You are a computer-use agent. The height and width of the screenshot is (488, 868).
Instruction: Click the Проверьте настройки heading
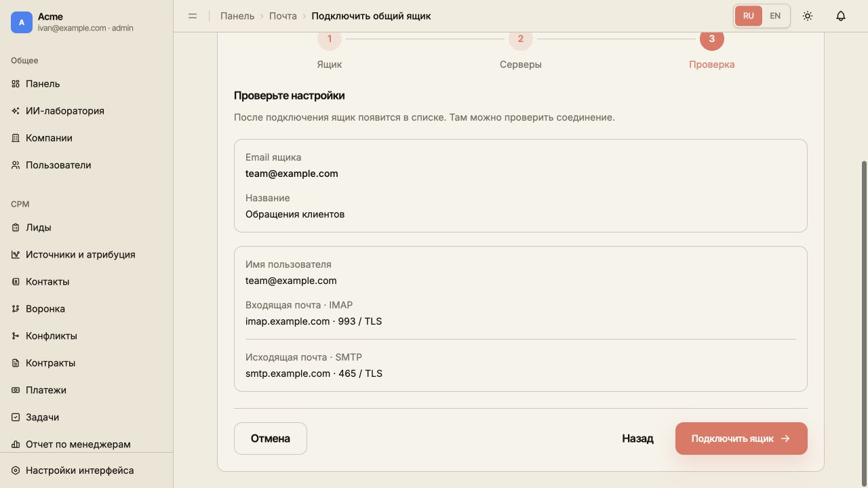[x=290, y=96]
